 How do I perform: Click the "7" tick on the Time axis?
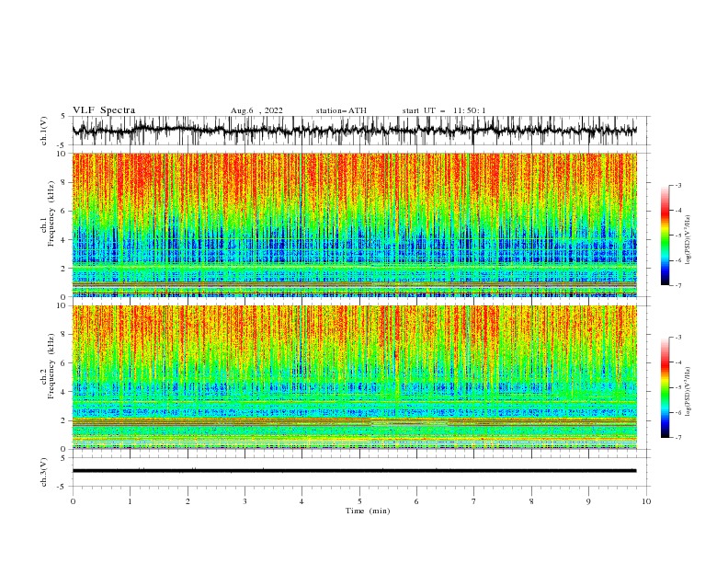point(474,501)
